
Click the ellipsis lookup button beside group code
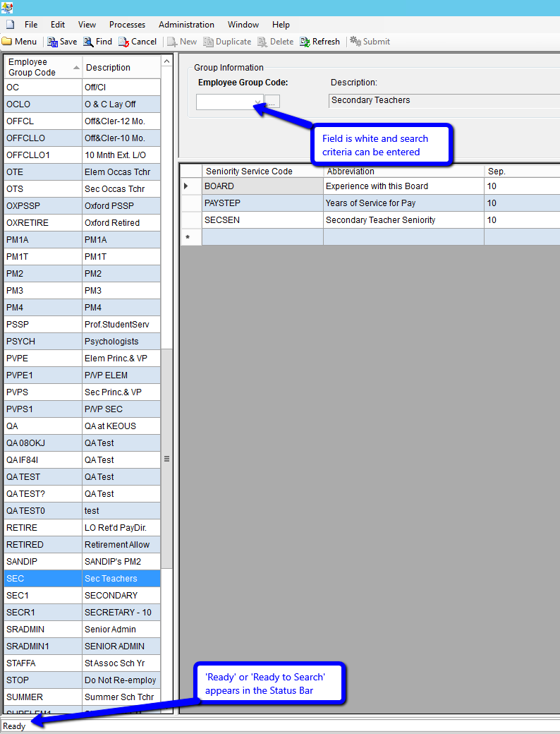[x=272, y=102]
